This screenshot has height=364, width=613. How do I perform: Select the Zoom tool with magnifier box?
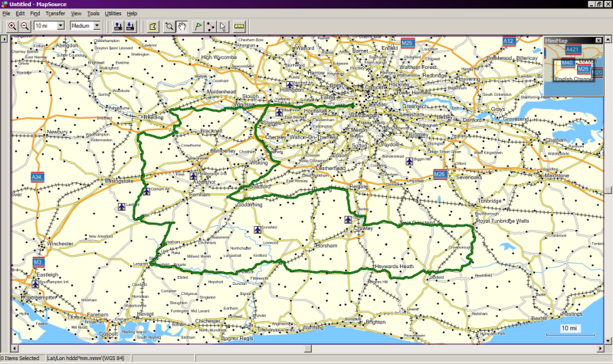pyautogui.click(x=169, y=26)
